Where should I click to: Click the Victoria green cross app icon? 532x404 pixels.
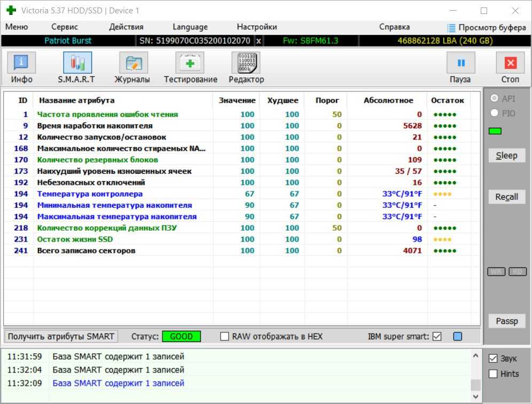click(x=11, y=10)
